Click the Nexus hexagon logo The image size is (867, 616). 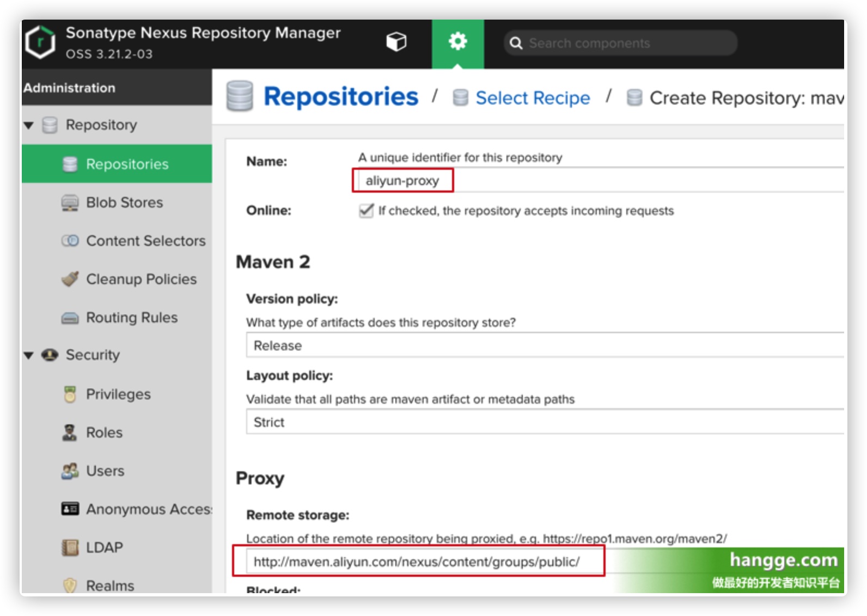(41, 42)
